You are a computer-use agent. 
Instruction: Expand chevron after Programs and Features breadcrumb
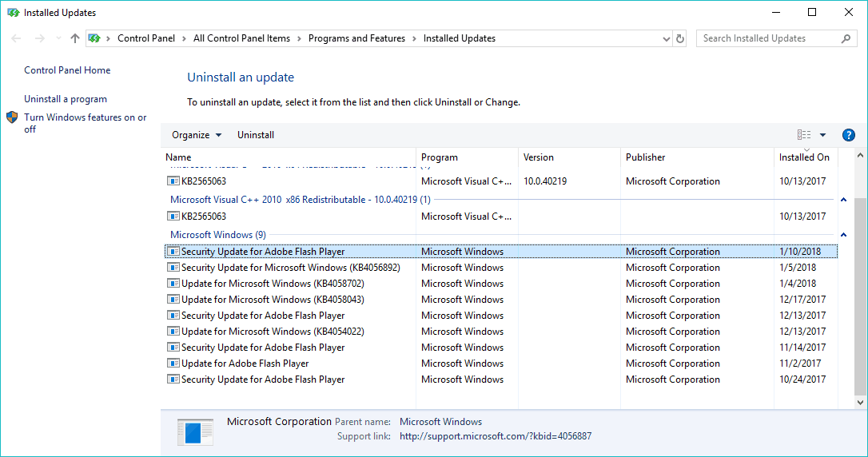click(x=414, y=38)
